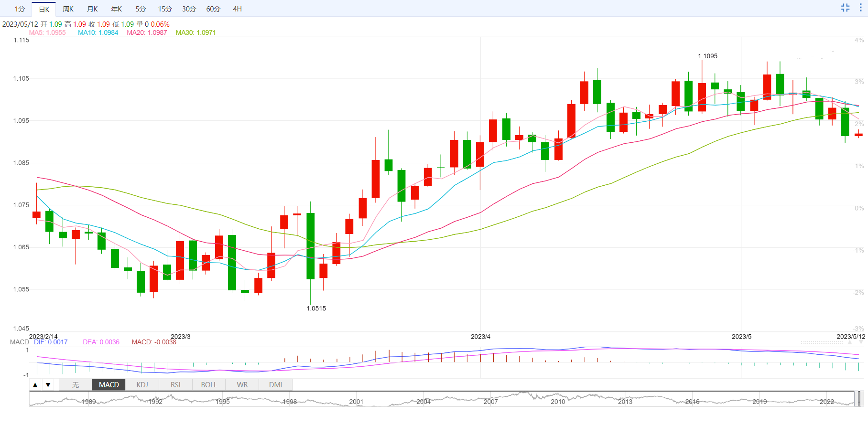The image size is (868, 425).
Task: Enable the BOLL indicator
Action: pyautogui.click(x=209, y=385)
